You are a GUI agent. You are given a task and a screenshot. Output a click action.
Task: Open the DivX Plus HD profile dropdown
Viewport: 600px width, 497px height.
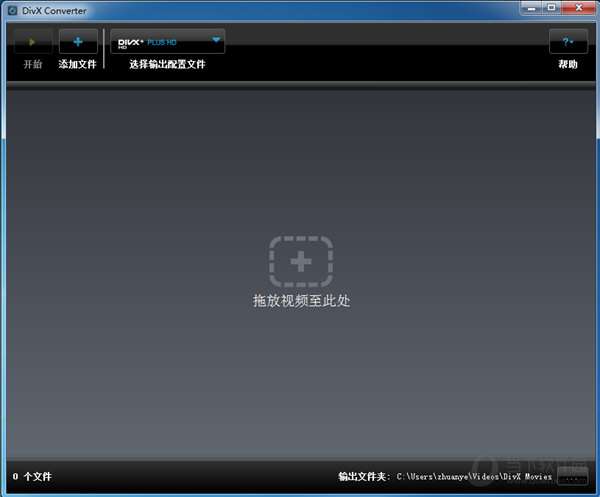[x=168, y=41]
